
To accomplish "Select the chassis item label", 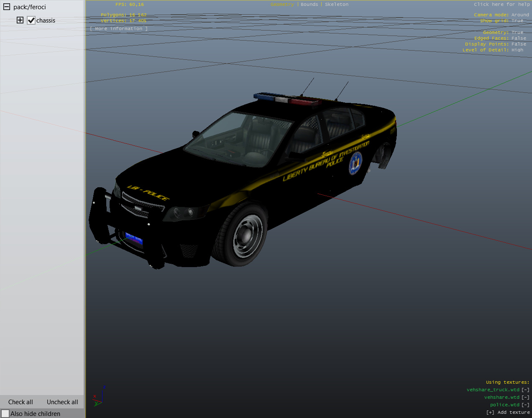I will point(46,20).
